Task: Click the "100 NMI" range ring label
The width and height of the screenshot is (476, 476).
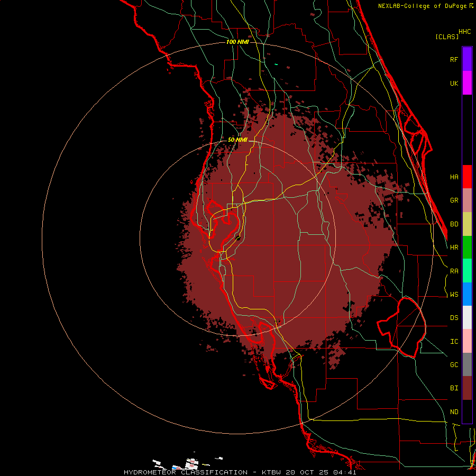Action: pyautogui.click(x=237, y=42)
